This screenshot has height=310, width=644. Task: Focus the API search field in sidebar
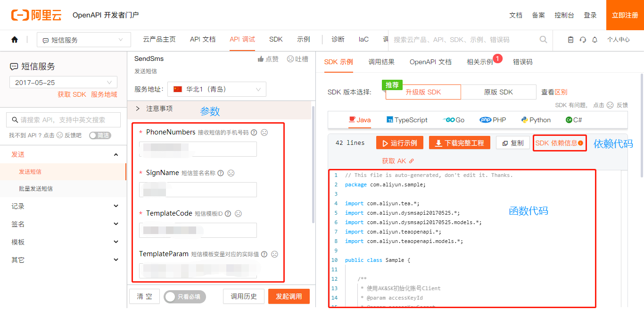click(x=64, y=120)
